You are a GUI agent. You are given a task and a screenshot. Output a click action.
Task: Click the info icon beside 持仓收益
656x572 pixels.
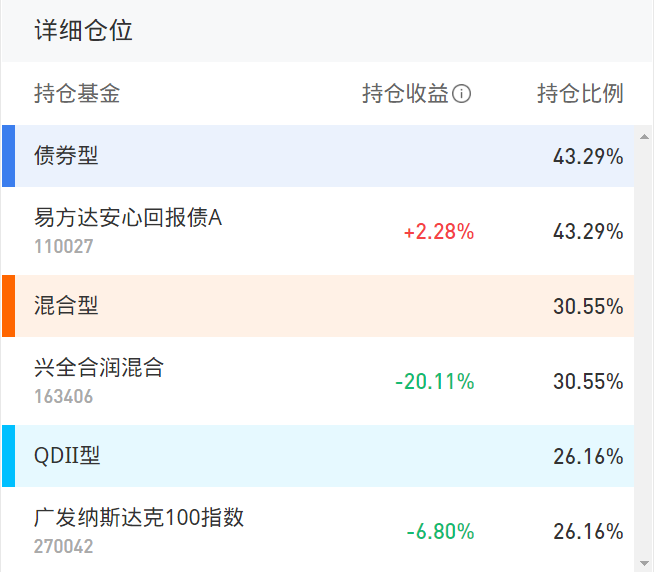(462, 94)
